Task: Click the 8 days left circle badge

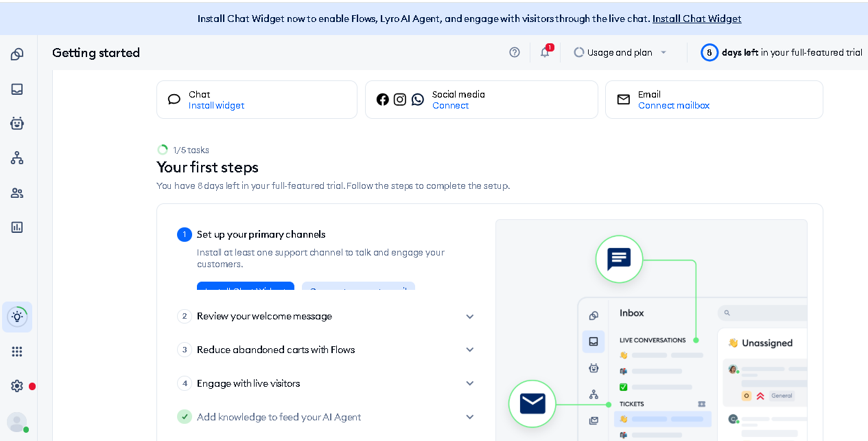Action: 709,52
